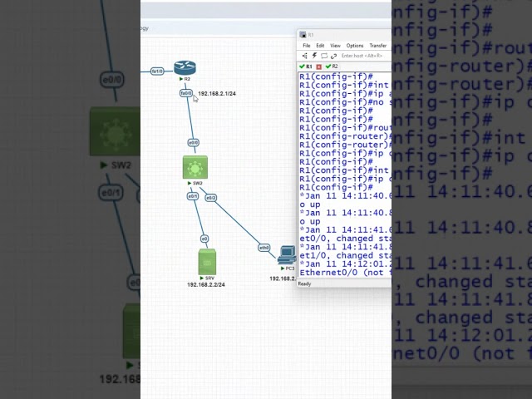Open the Edit menu
Image resolution: width=532 pixels, height=399 pixels.
pyautogui.click(x=320, y=46)
